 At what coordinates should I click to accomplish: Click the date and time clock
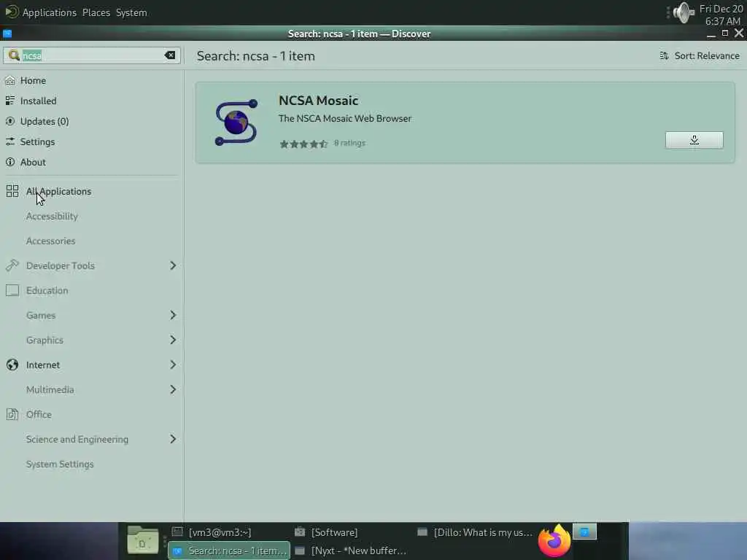(721, 15)
